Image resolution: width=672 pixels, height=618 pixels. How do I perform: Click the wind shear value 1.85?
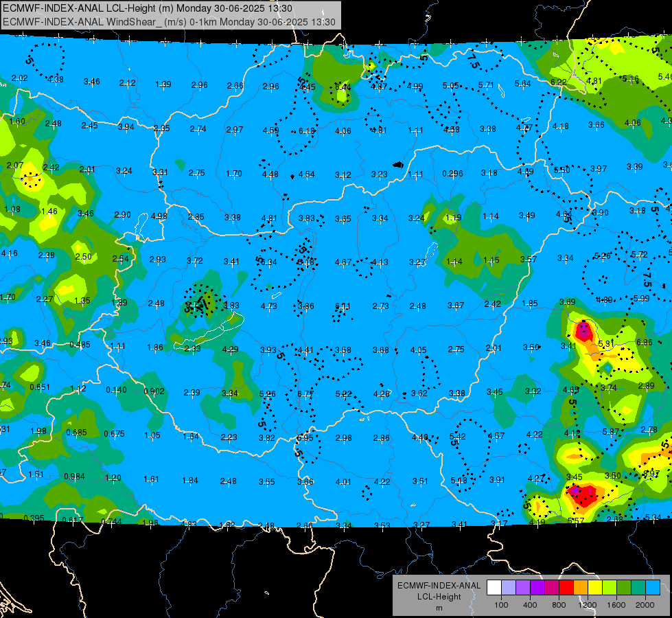click(x=530, y=304)
